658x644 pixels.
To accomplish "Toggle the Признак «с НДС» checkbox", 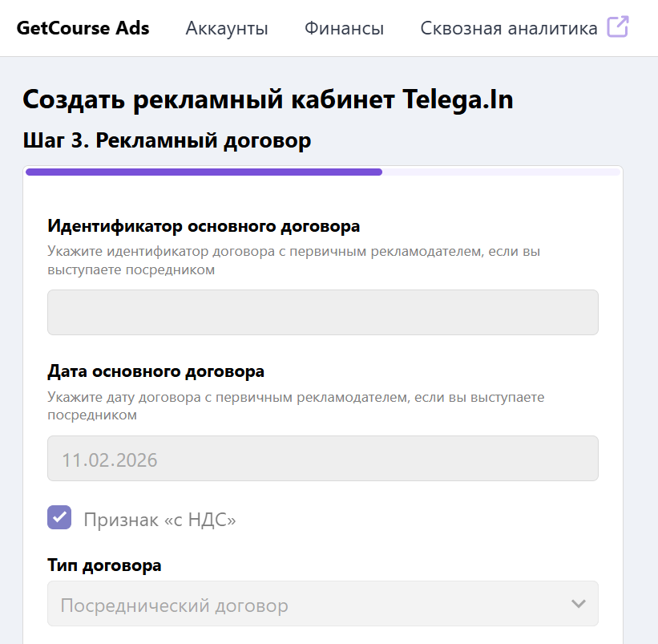I will pyautogui.click(x=58, y=519).
